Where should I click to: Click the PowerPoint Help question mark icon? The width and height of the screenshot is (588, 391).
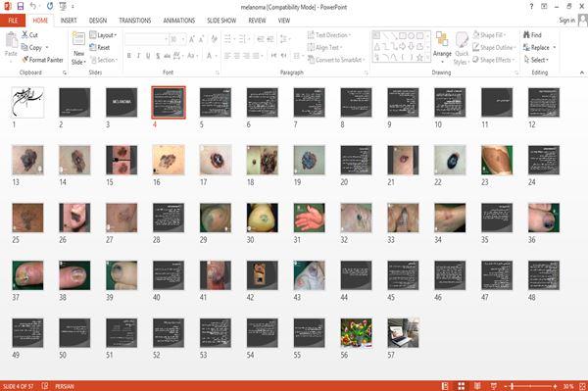tap(531, 6)
